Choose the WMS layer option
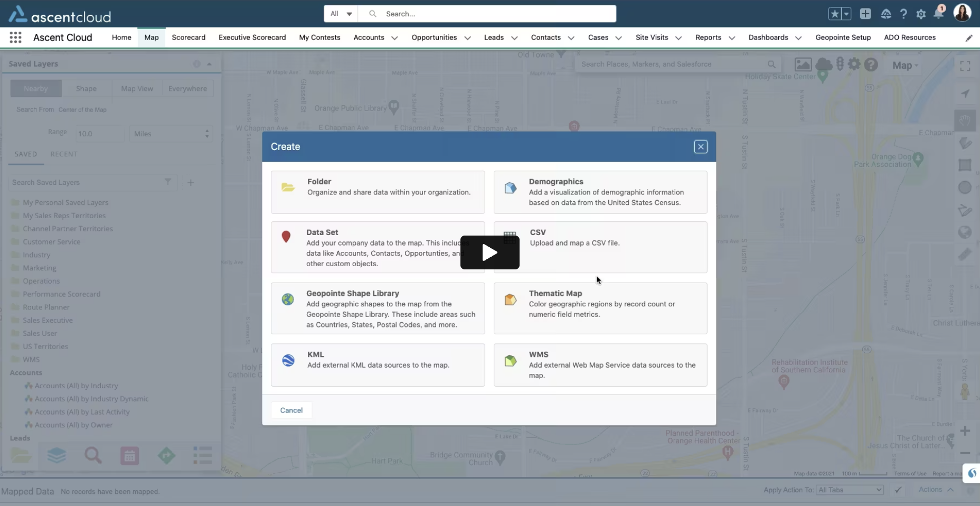 pos(600,365)
